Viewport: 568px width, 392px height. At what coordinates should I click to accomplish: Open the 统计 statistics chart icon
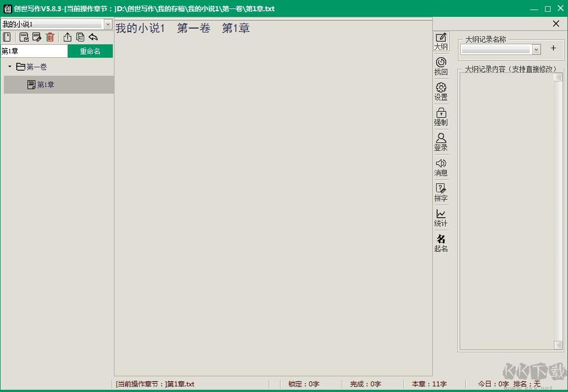441,218
